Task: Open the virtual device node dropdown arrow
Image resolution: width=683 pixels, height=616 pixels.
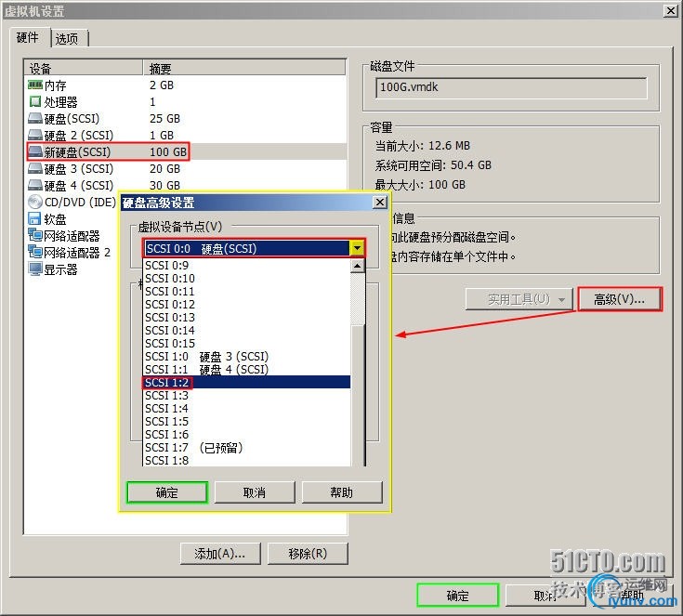Action: point(357,248)
